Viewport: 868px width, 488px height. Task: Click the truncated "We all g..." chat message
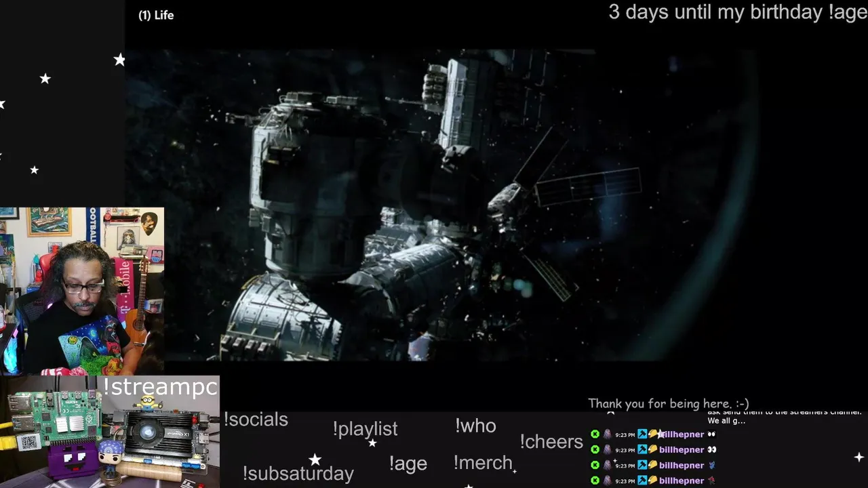pos(726,421)
